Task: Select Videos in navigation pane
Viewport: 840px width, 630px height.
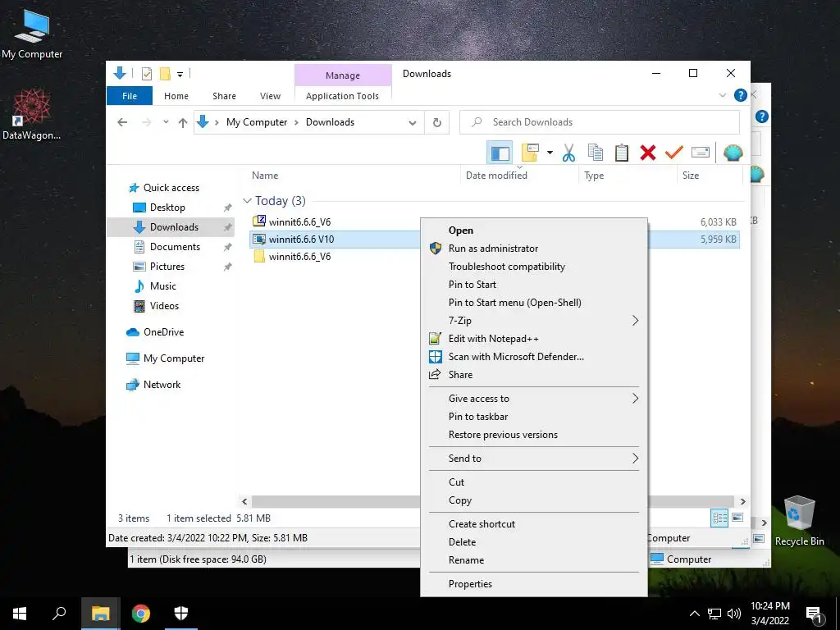Action: [164, 306]
